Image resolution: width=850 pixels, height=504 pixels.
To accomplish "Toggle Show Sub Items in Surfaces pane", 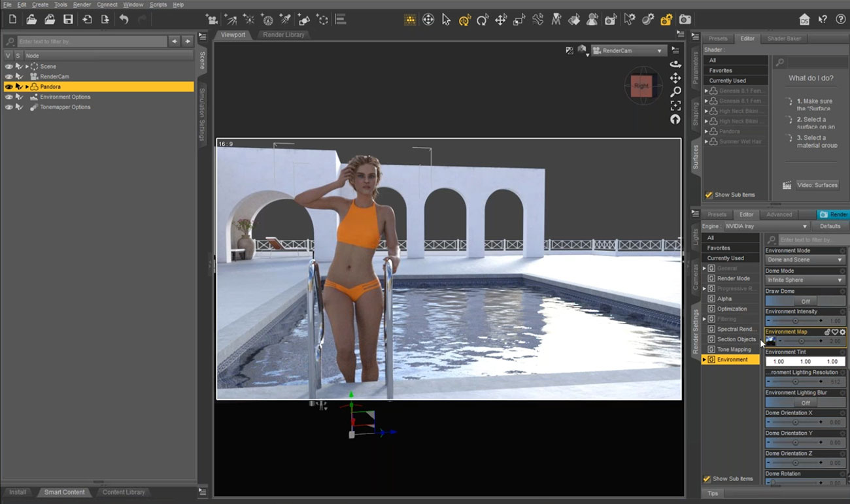I will pyautogui.click(x=708, y=195).
